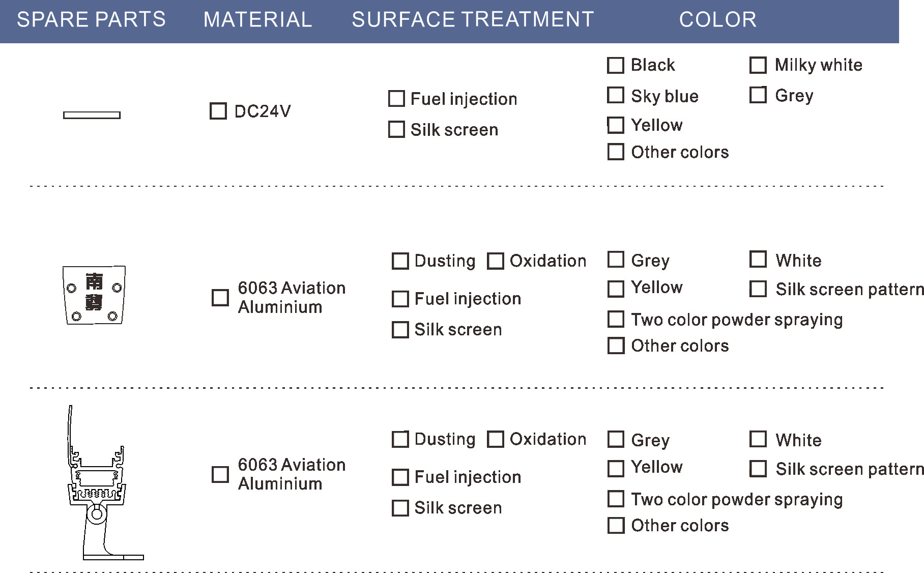Click the trapezoid plate part with Chinese characters
Viewport: 924px width, 573px height.
pyautogui.click(x=94, y=295)
